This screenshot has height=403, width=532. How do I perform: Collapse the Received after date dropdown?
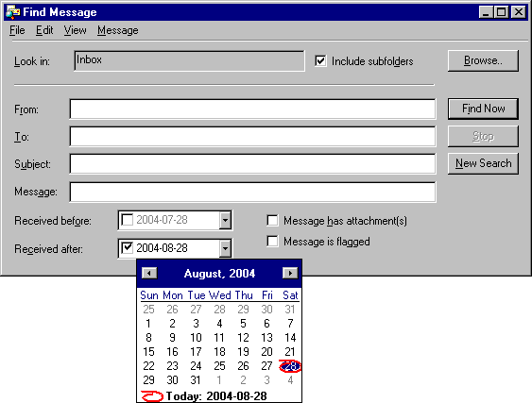point(225,248)
